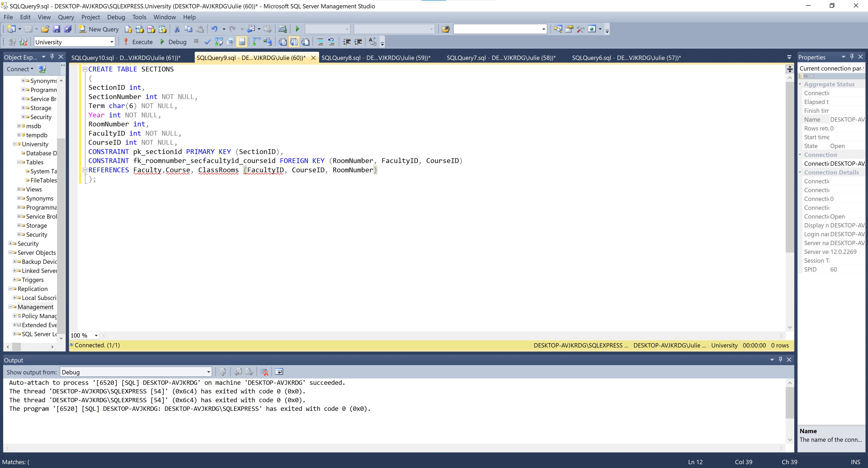Switch to SQLQuery8.sql tab
868x468 pixels.
pos(376,58)
